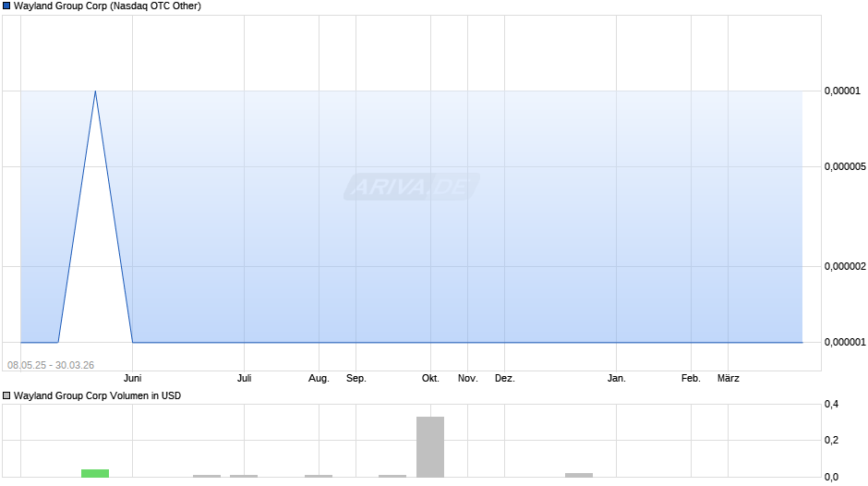The width and height of the screenshot is (868, 486).
Task: Click the 'Nov.' axis label
Action: pyautogui.click(x=468, y=378)
